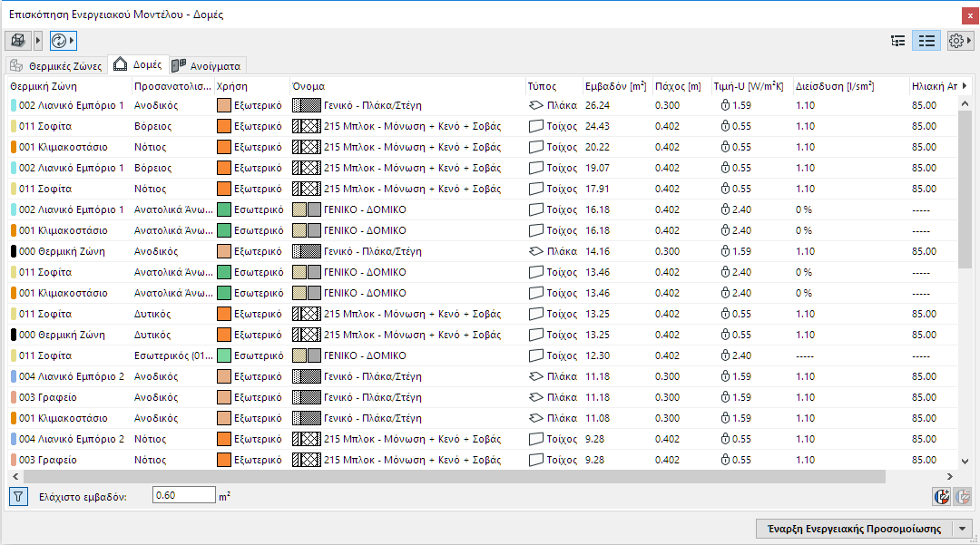Click the 3D model view icon
This screenshot has height=545, width=980.
tap(18, 41)
